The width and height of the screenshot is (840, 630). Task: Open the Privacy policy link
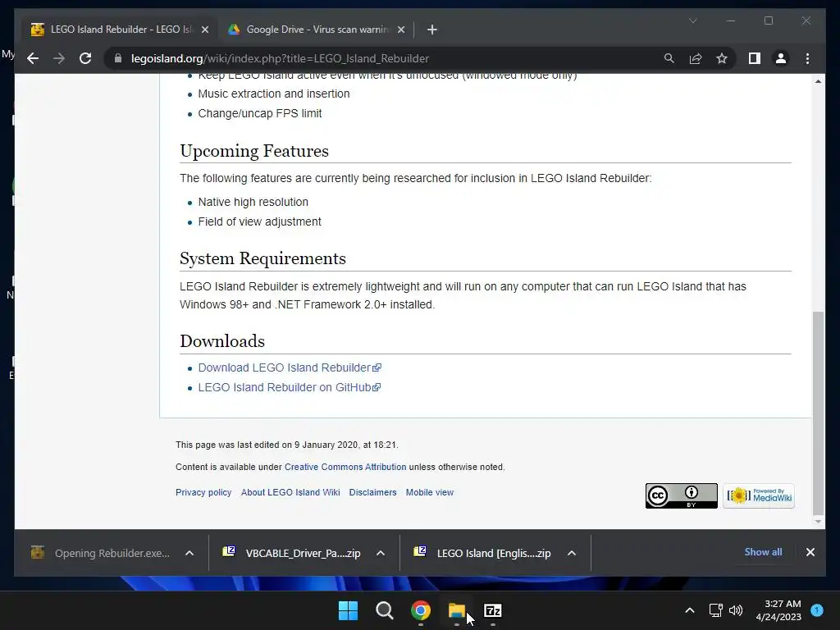(203, 492)
